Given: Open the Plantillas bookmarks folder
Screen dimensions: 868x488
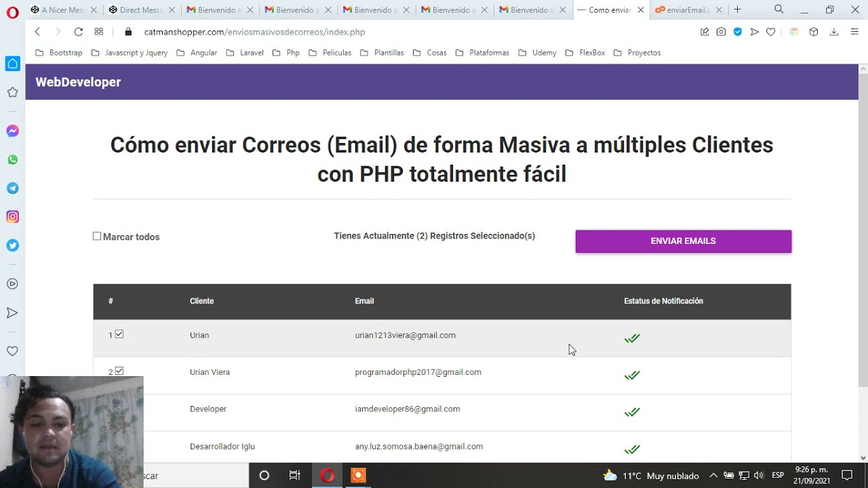Looking at the screenshot, I should (x=382, y=53).
